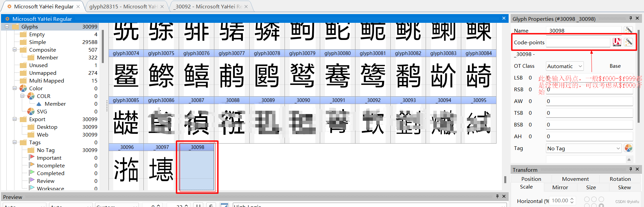The width and height of the screenshot is (644, 207).
Task: Collapse the Tags tree node
Action: 14,142
